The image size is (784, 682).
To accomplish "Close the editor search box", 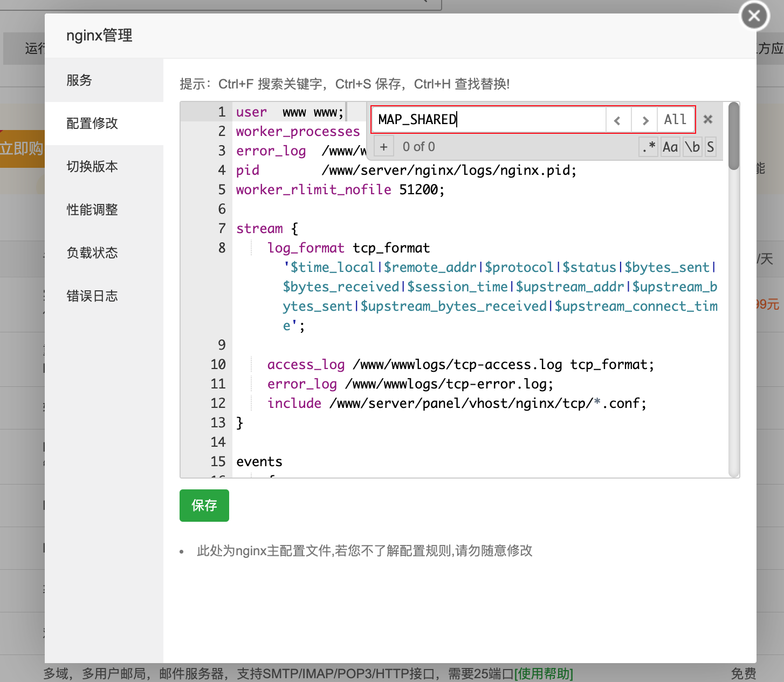I will (x=708, y=119).
